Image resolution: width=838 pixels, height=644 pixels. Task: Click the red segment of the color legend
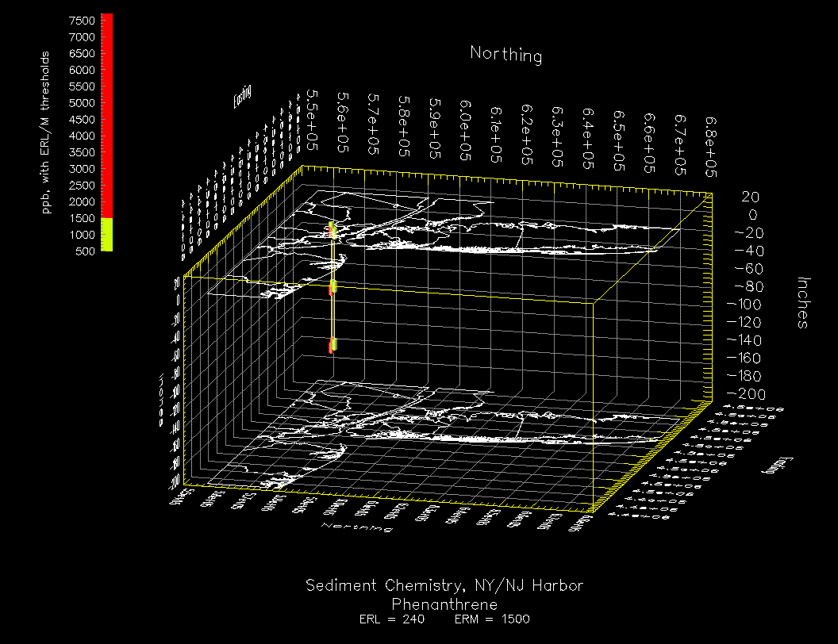106,115
